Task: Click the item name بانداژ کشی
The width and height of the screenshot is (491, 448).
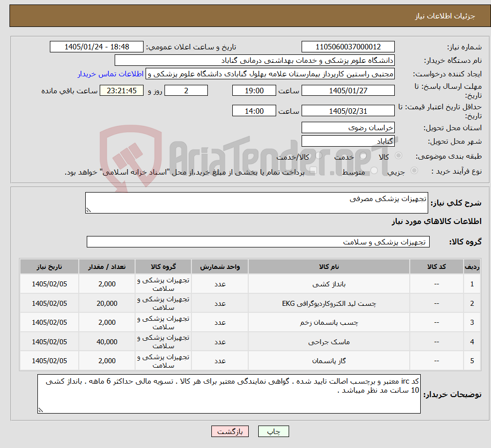Action: (329, 284)
